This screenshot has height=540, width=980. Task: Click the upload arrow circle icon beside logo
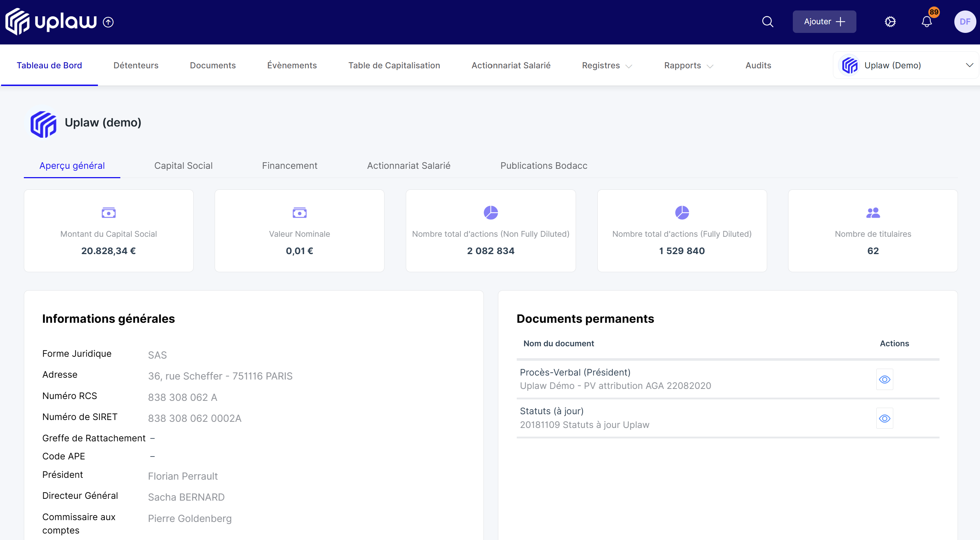[x=108, y=22]
